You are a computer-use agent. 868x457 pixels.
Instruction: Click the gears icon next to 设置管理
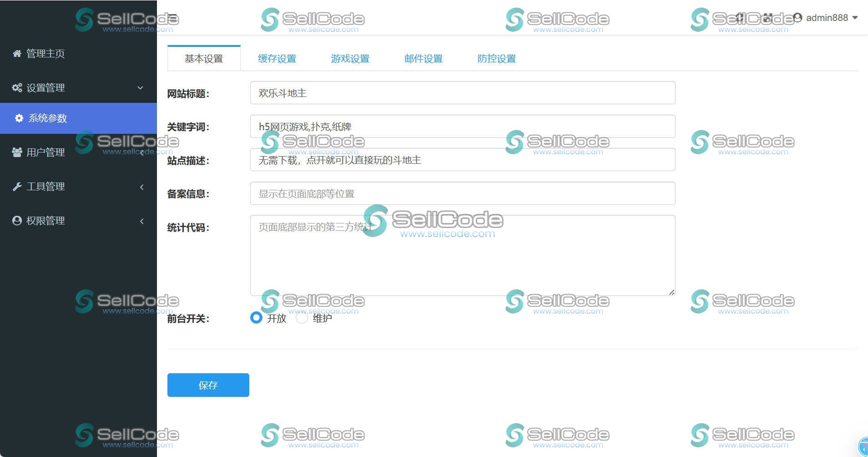[16, 87]
